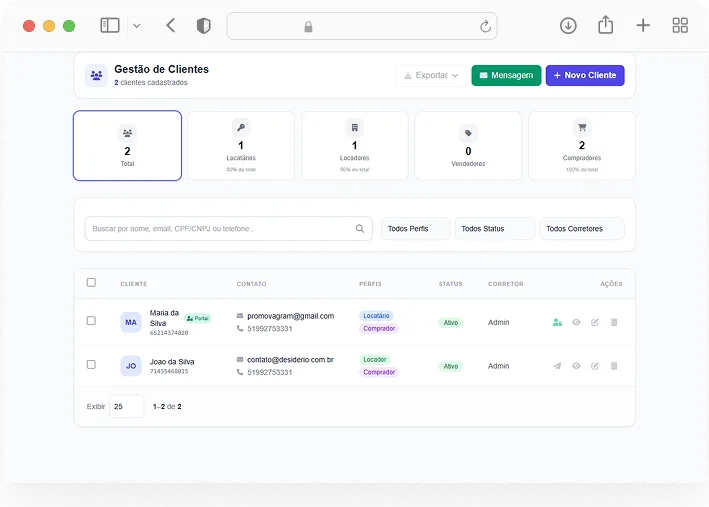The image size is (709, 507).
Task: Click the search magnifier icon
Action: (x=360, y=228)
